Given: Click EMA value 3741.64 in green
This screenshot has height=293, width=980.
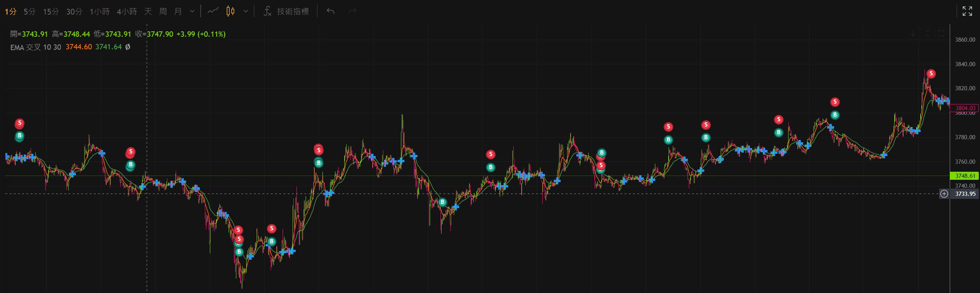Looking at the screenshot, I should tap(108, 47).
